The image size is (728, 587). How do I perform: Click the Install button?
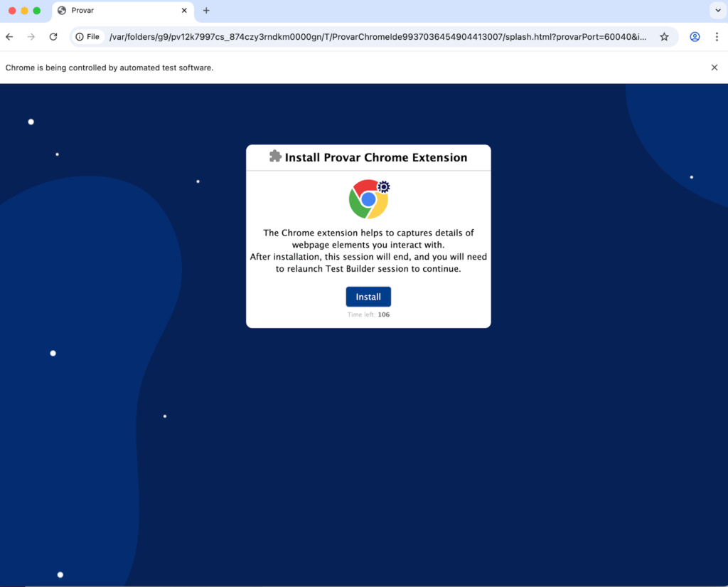tap(368, 297)
